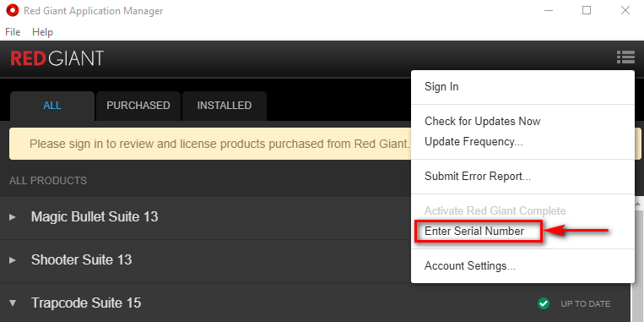Open the File menu

tap(13, 31)
